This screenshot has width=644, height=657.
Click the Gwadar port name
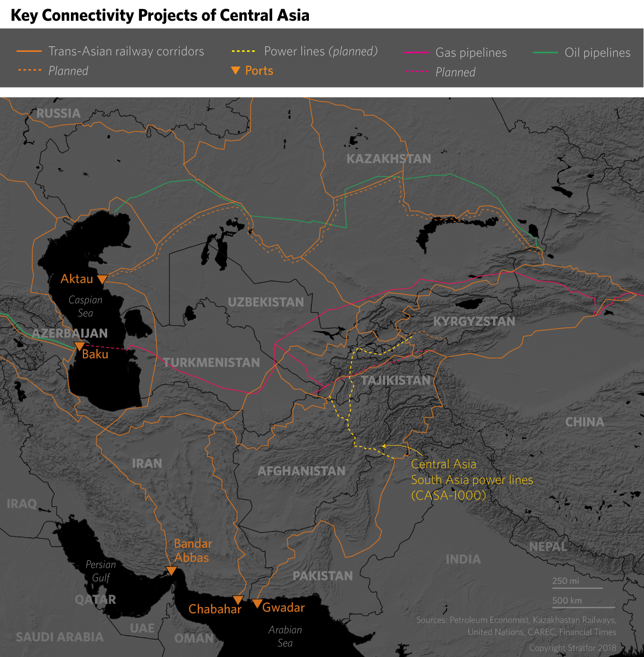(283, 608)
